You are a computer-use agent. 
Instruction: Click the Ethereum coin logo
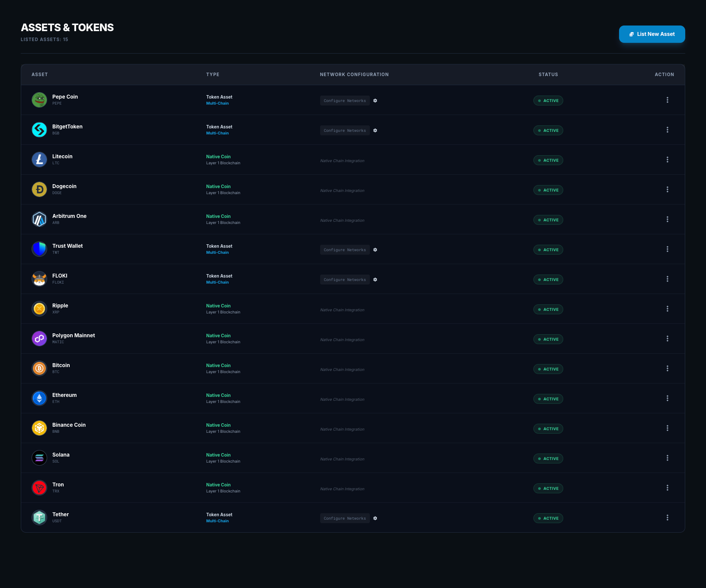click(x=39, y=398)
